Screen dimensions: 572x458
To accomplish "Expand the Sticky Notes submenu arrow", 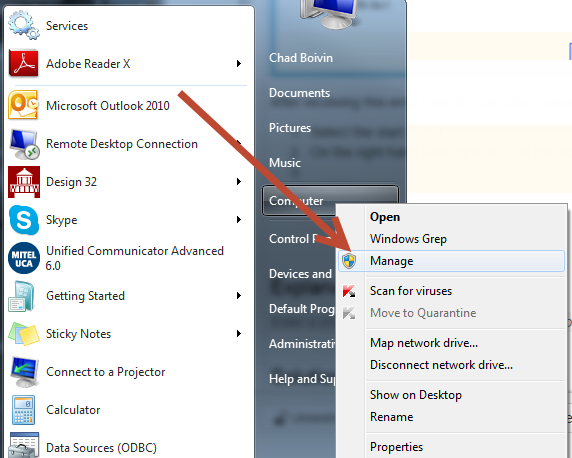I will coord(239,333).
